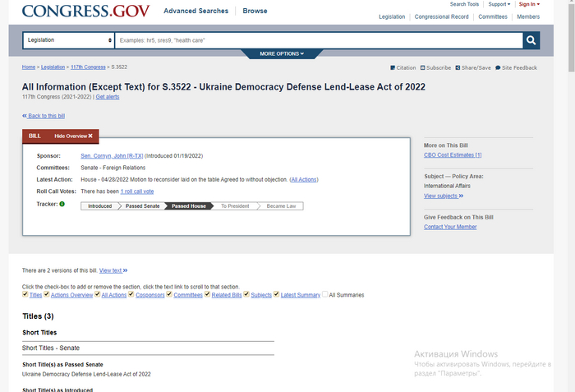The width and height of the screenshot is (575, 392).
Task: Uncheck the Subjects checkbox
Action: [246, 294]
